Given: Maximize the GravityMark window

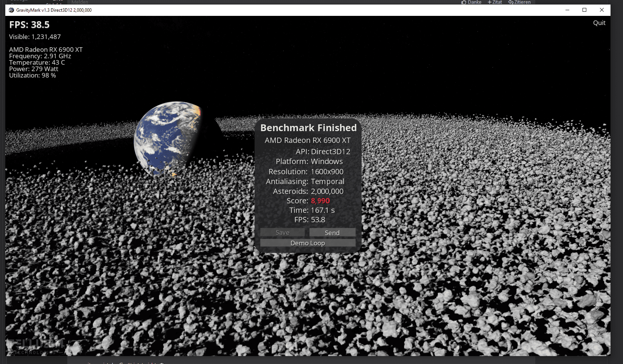Looking at the screenshot, I should [x=584, y=10].
